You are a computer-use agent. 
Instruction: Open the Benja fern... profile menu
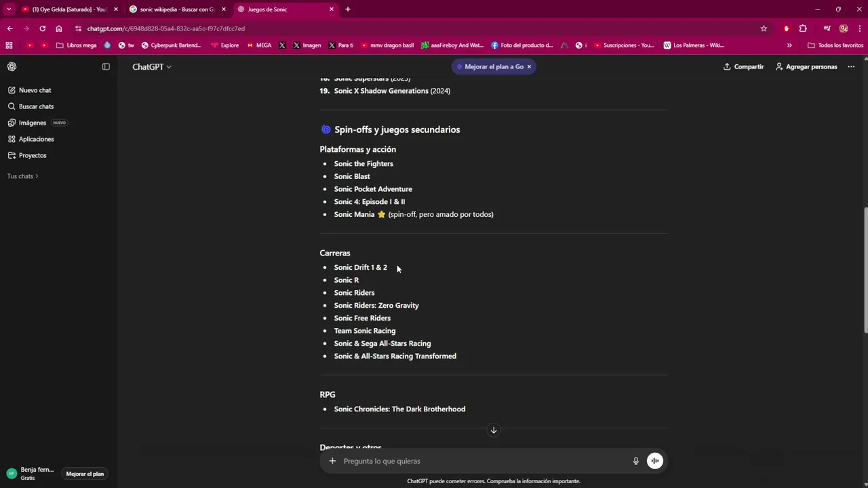(32, 473)
